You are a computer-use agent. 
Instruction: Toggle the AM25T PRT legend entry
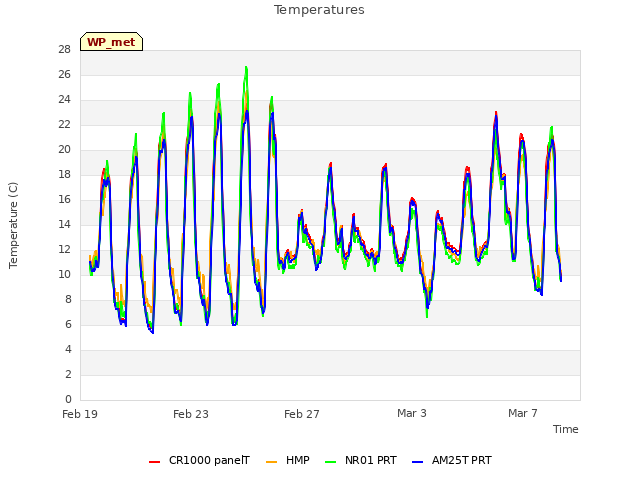tap(452, 460)
